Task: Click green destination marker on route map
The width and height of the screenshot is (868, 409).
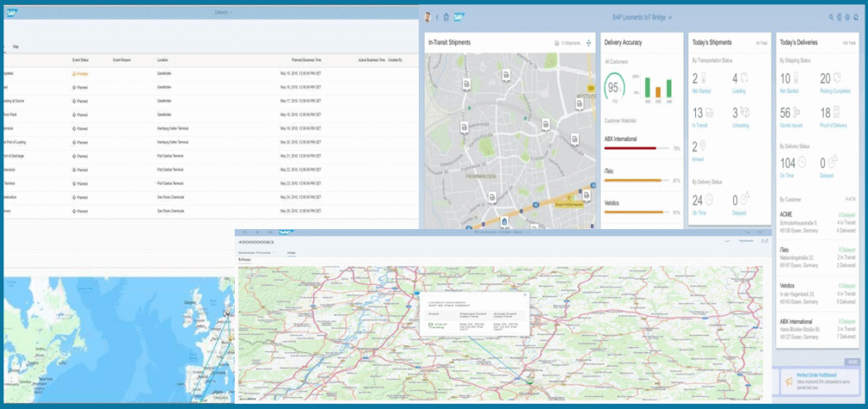Action: tap(529, 380)
